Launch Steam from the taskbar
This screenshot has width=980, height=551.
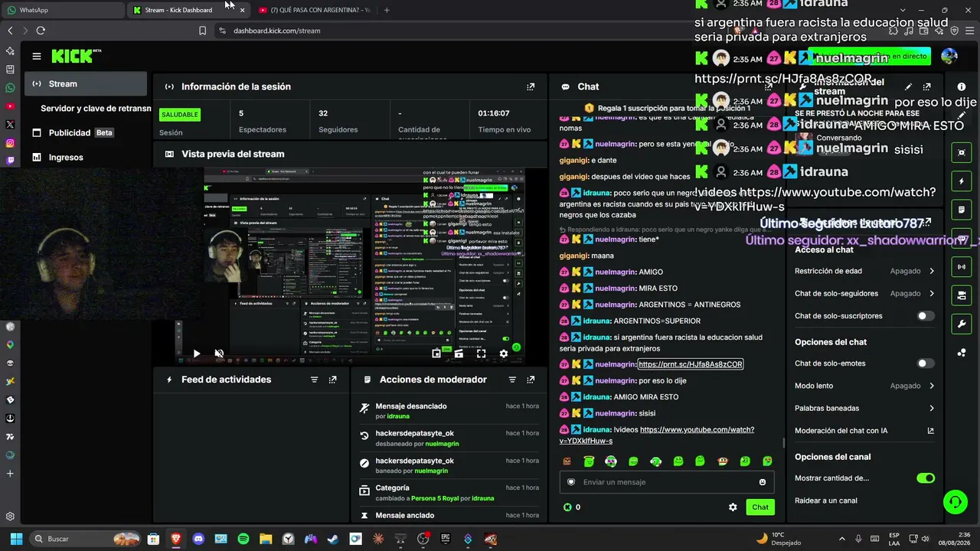(333, 539)
